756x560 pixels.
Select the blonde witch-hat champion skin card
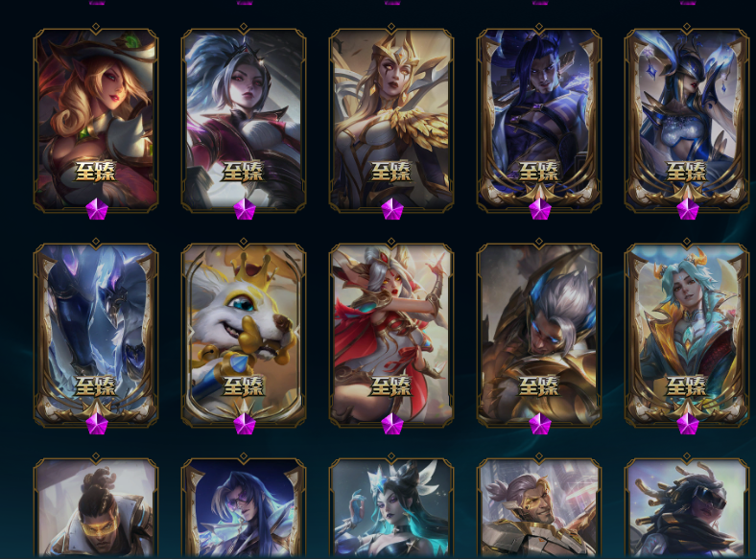(96, 120)
